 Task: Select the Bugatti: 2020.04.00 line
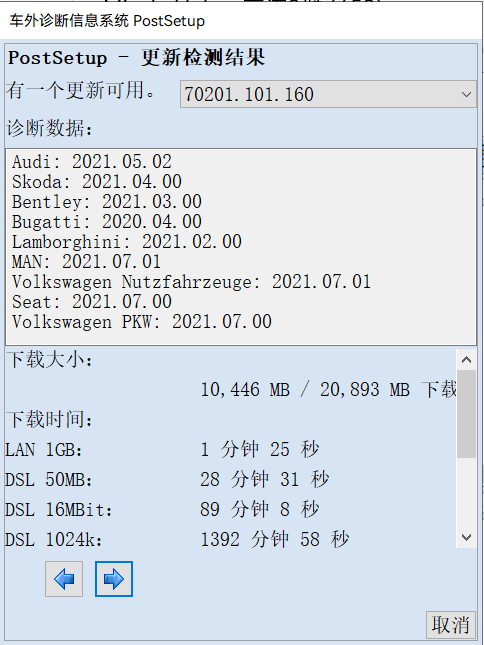pyautogui.click(x=107, y=222)
